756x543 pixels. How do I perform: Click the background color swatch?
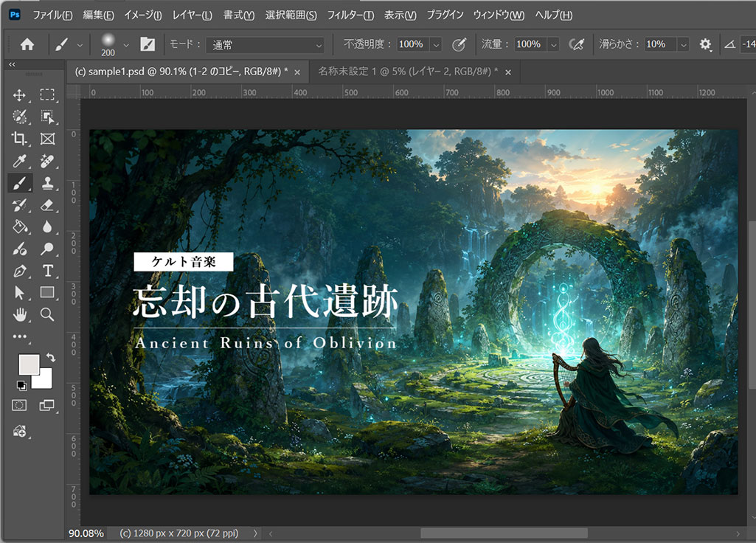click(45, 380)
